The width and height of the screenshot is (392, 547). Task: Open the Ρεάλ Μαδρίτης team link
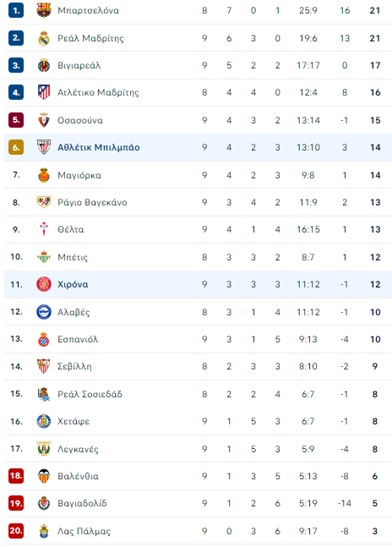(x=90, y=38)
